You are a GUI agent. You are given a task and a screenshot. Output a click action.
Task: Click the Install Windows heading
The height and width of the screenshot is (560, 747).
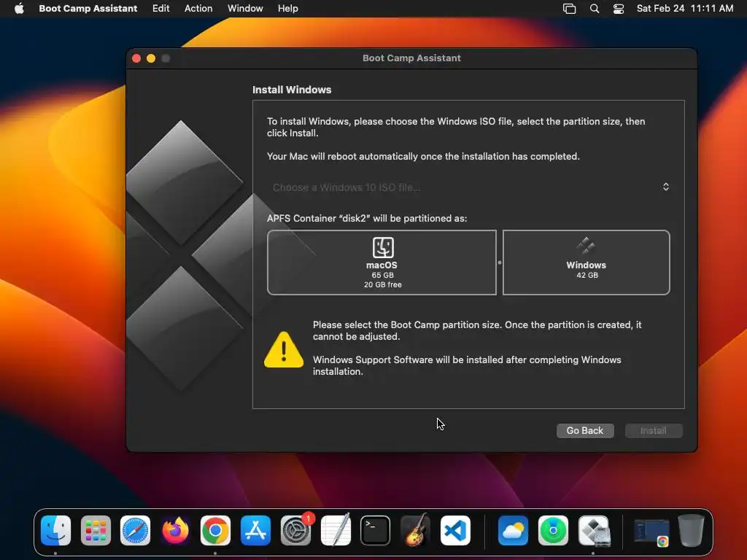tap(292, 90)
